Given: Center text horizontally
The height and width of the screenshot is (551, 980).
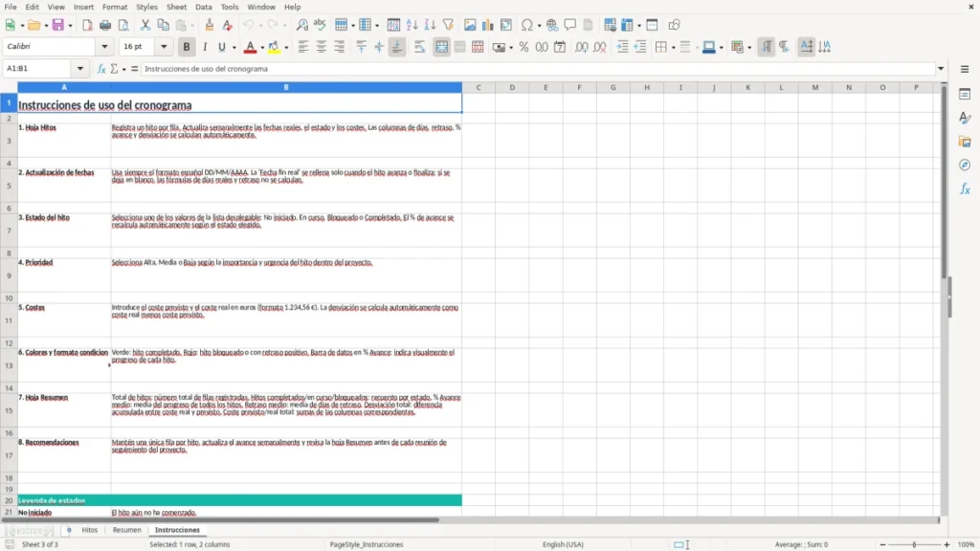Looking at the screenshot, I should click(322, 47).
